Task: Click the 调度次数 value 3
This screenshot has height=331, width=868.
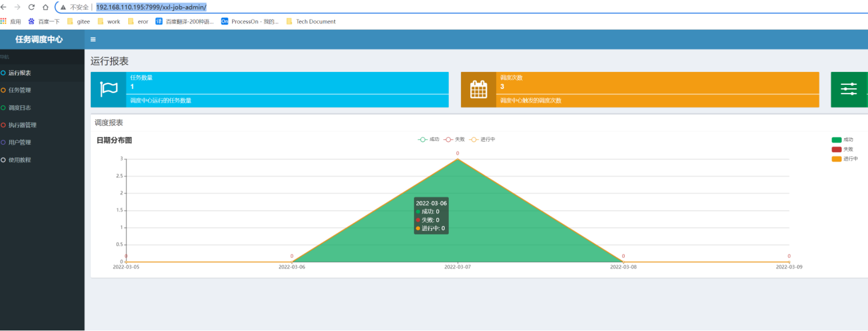Action: [x=502, y=87]
